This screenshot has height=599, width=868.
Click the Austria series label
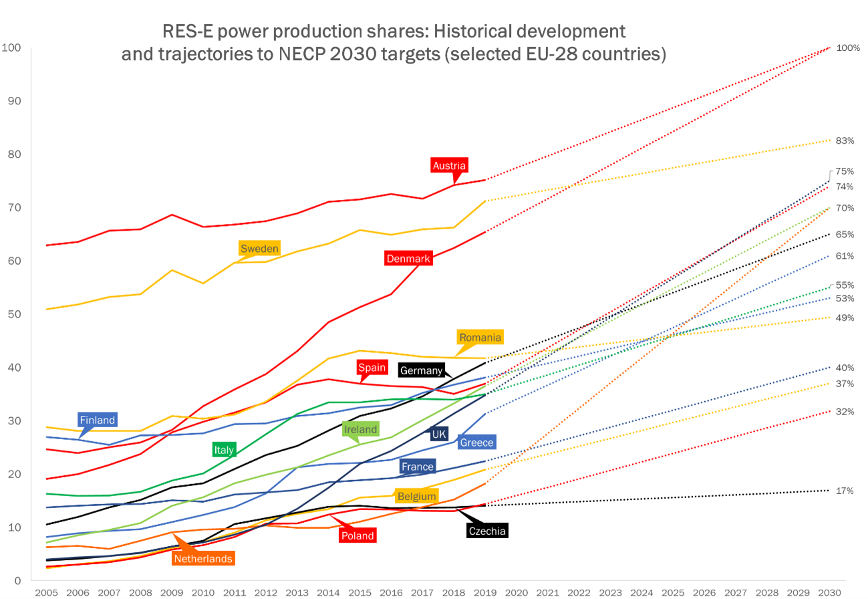click(x=449, y=166)
